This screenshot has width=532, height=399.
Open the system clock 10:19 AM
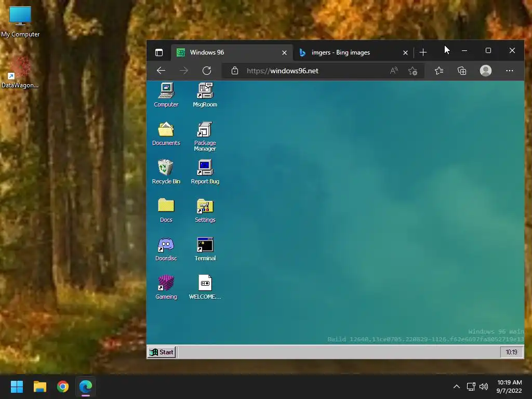(509, 387)
